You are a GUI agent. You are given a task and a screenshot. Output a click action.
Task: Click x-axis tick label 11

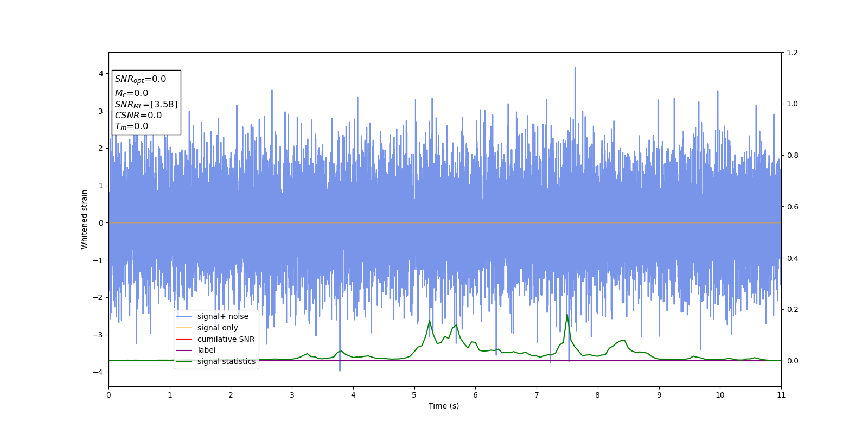coord(781,395)
